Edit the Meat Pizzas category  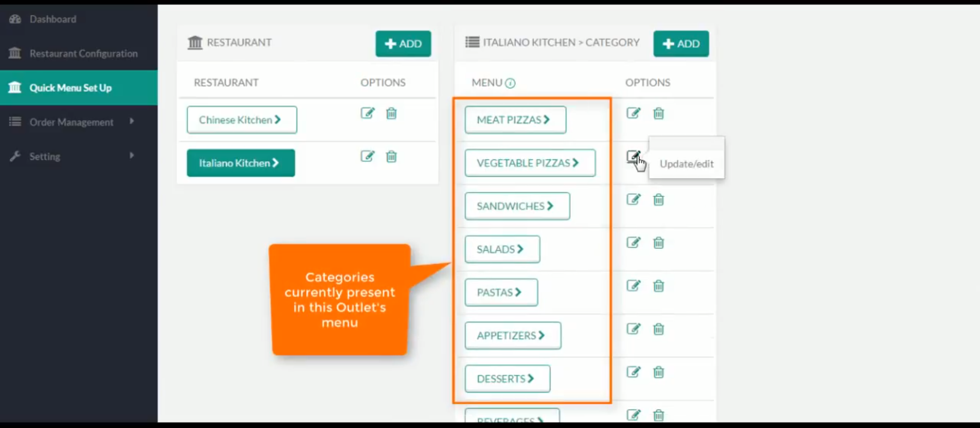[633, 113]
